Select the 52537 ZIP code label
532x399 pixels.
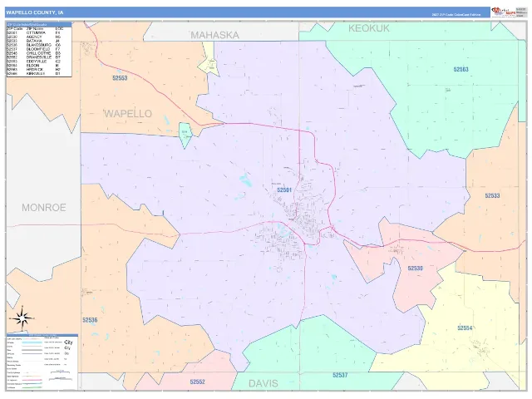340,375
